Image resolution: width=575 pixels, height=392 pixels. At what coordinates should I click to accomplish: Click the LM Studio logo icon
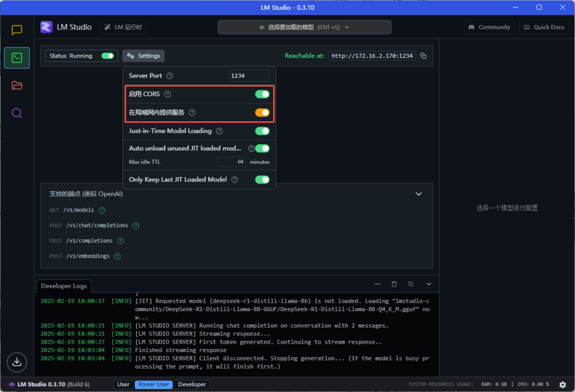[46, 27]
